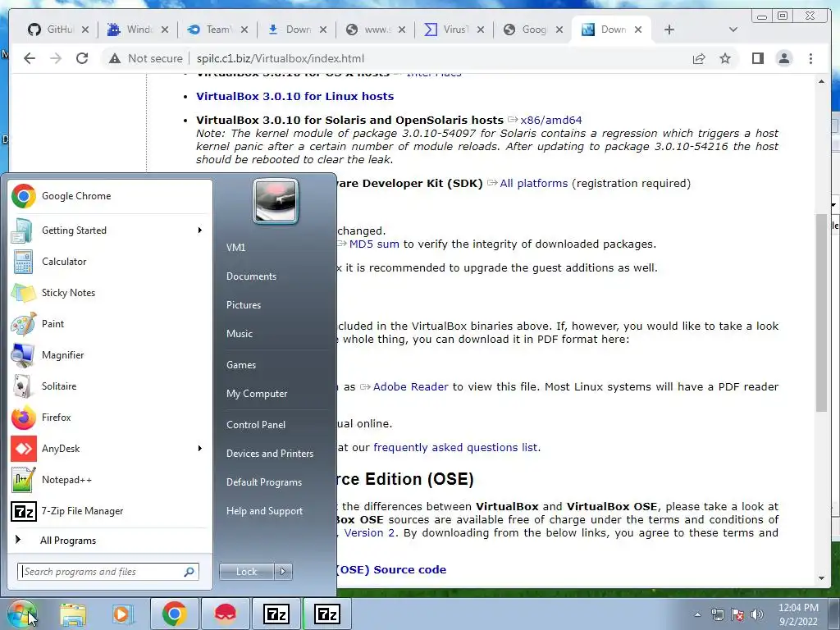840x630 pixels.
Task: Open the Chrome profile avatar
Action: click(783, 58)
